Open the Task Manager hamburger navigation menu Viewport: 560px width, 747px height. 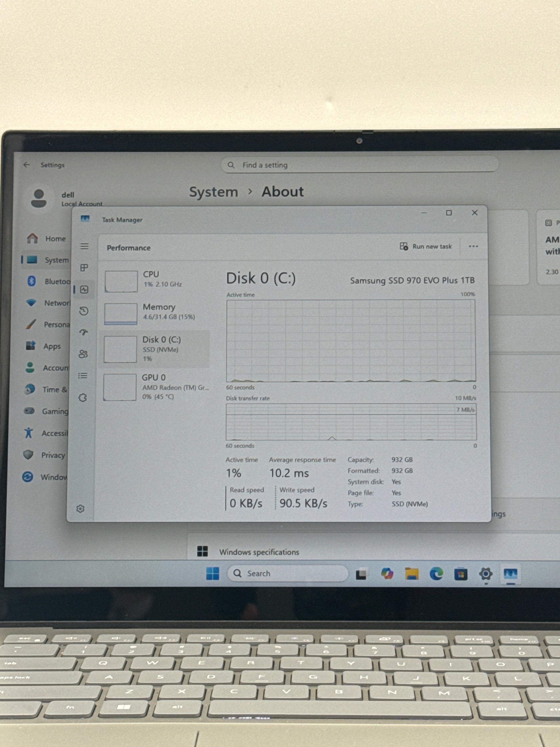point(84,246)
